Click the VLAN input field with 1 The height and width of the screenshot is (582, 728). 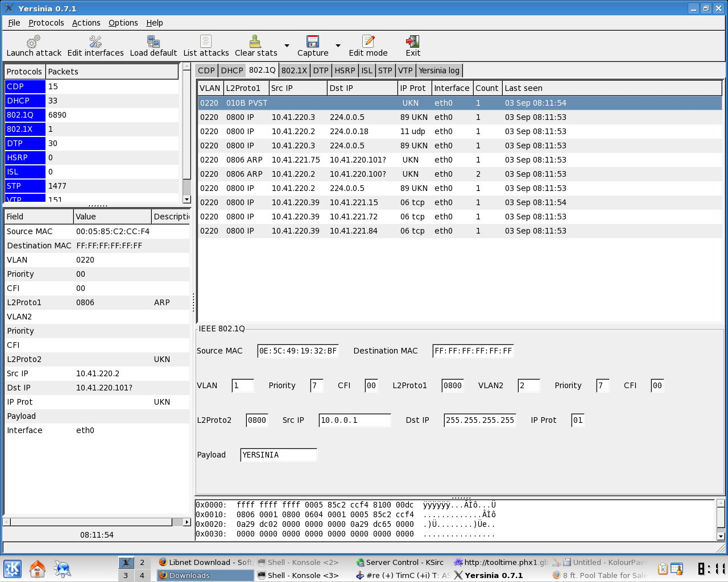pyautogui.click(x=243, y=386)
